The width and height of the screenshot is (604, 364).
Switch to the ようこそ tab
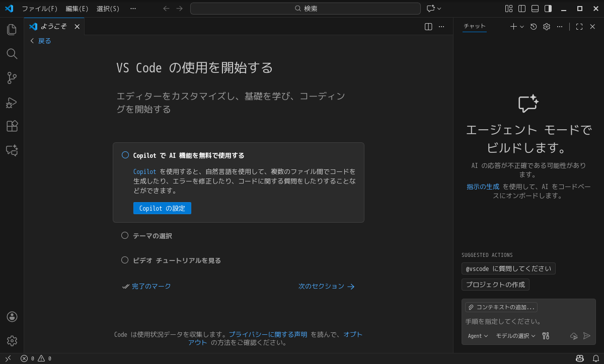coord(53,26)
